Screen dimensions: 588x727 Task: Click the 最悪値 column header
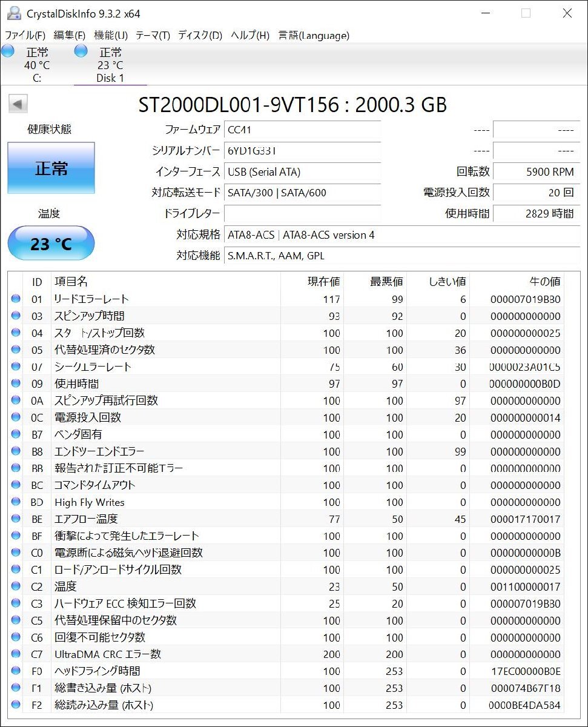pyautogui.click(x=375, y=282)
